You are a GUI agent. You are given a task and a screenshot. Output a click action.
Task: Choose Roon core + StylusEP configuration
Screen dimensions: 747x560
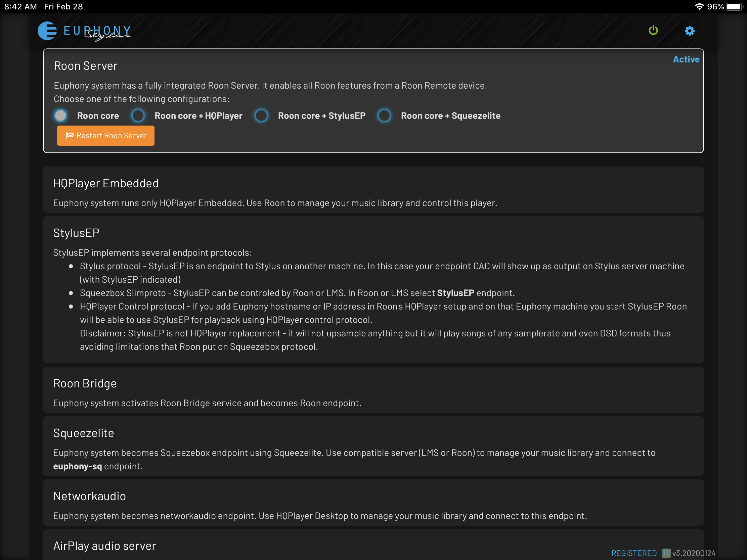(x=261, y=116)
